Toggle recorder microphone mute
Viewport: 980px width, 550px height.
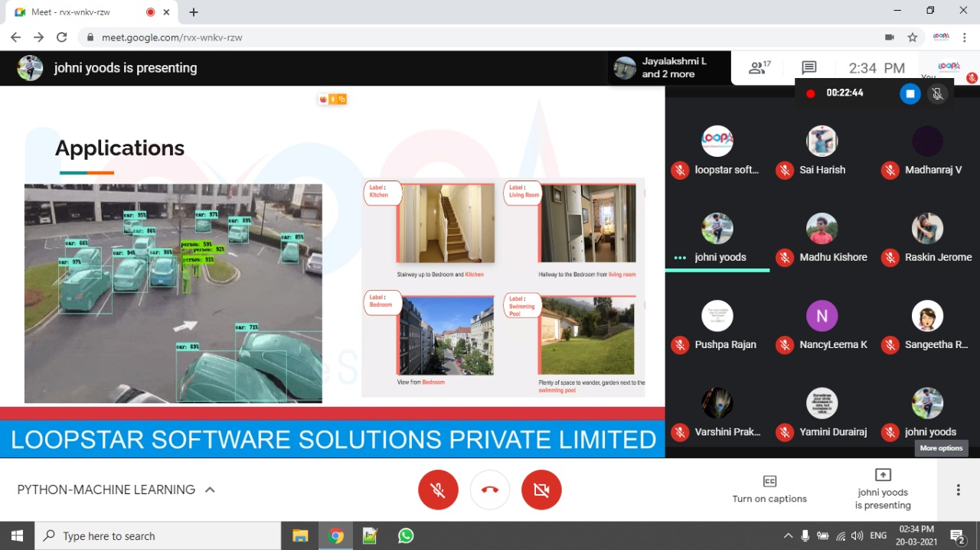pyautogui.click(x=936, y=93)
